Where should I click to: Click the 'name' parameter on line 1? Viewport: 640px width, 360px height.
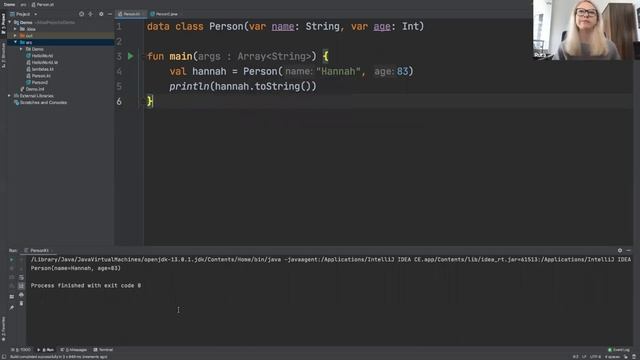pos(283,27)
